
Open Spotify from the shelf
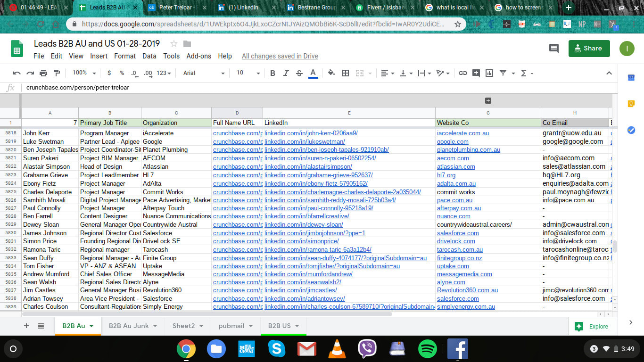point(428,349)
